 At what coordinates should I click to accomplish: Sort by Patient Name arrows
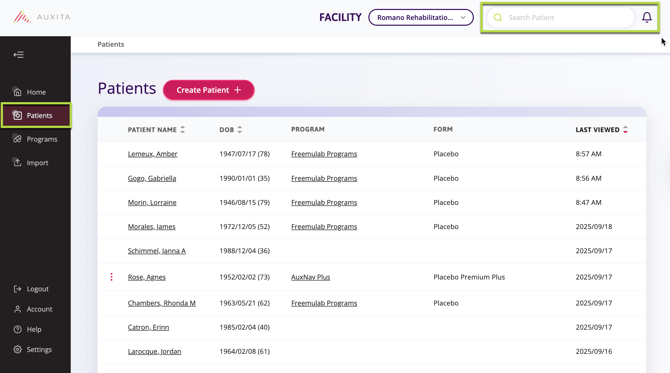coord(182,129)
